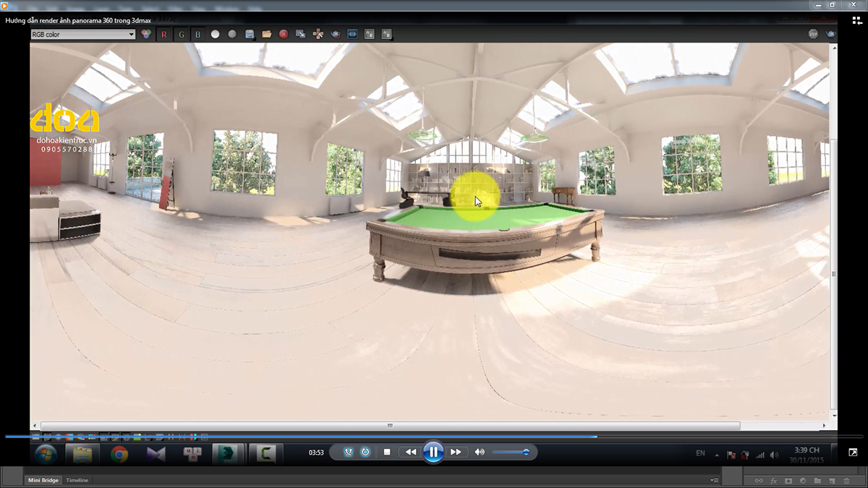The image size is (868, 488).
Task: Switch to the Timeline tab
Action: click(x=77, y=479)
